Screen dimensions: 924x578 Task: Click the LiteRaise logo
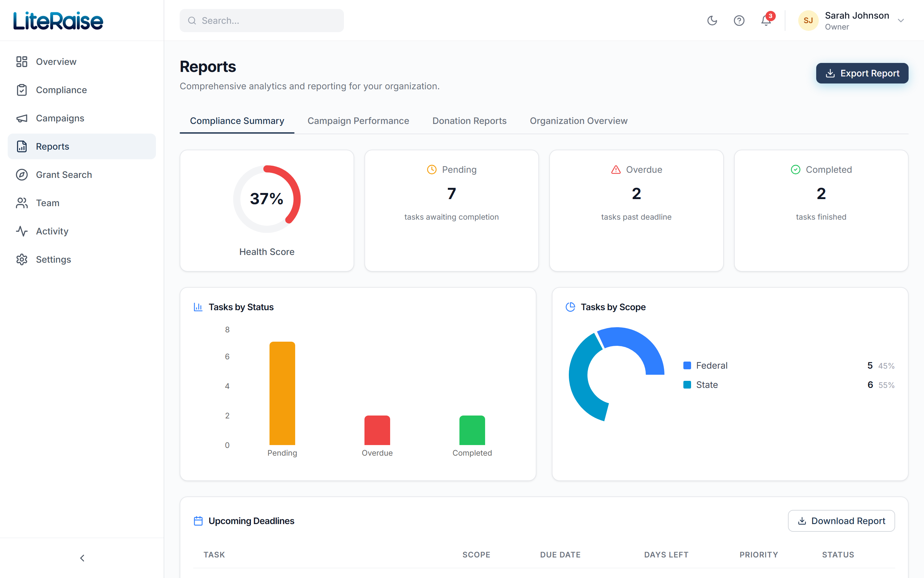58,21
